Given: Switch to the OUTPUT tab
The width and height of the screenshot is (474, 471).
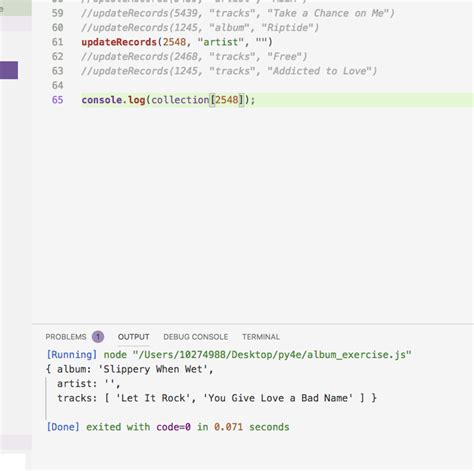Looking at the screenshot, I should (x=133, y=337).
